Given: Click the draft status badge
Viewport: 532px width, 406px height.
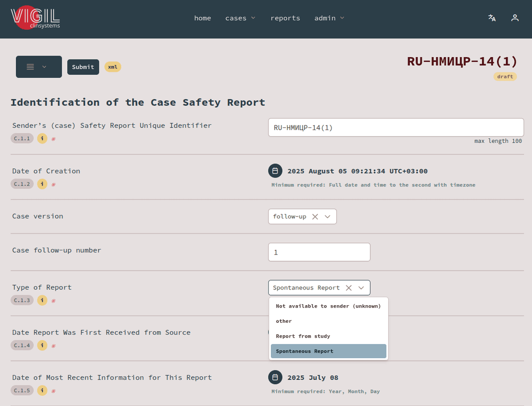Looking at the screenshot, I should [x=505, y=77].
